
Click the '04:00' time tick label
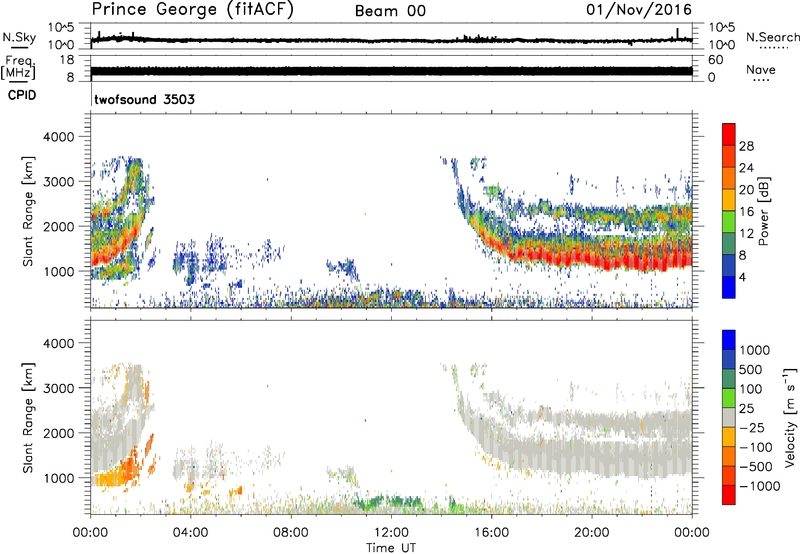point(190,533)
